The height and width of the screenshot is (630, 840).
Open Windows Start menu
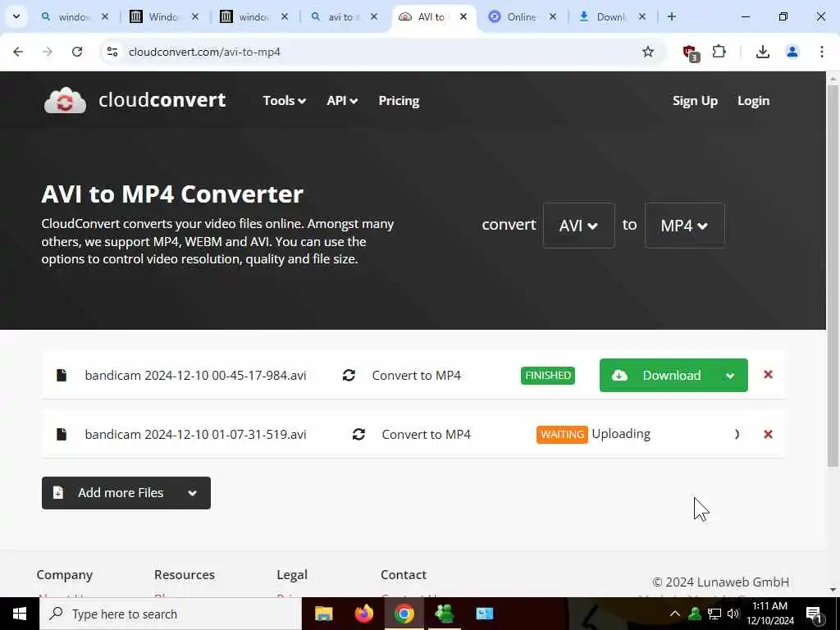(x=20, y=614)
